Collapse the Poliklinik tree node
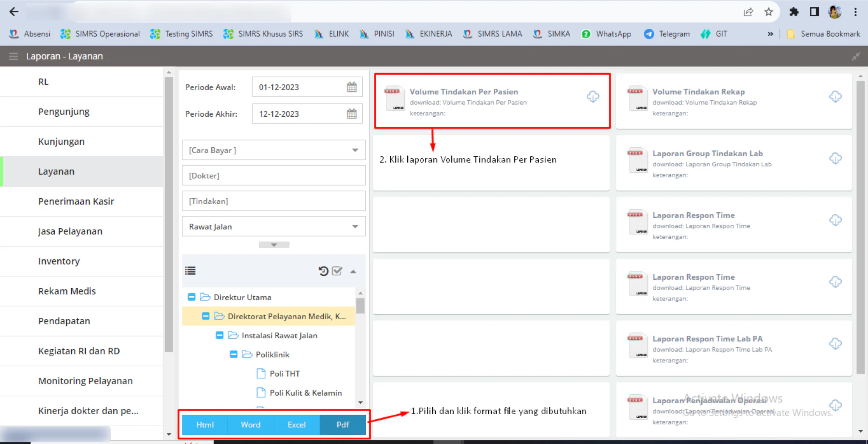This screenshot has width=868, height=444. (x=234, y=354)
